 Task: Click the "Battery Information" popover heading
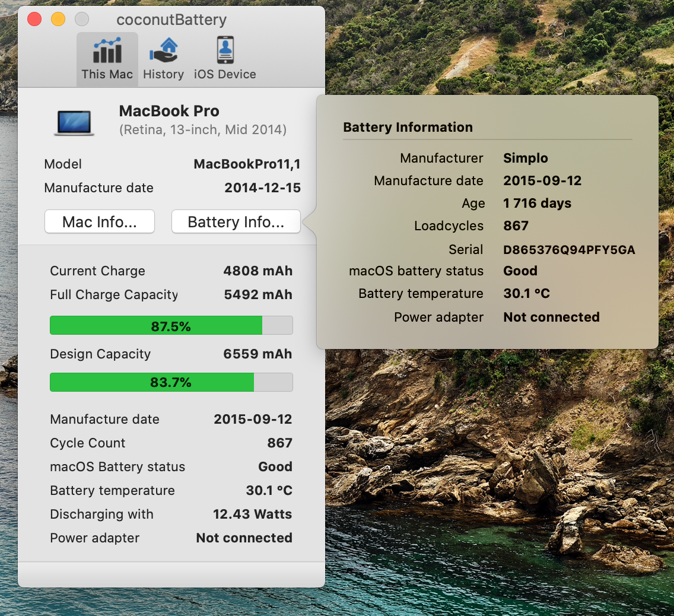click(408, 127)
